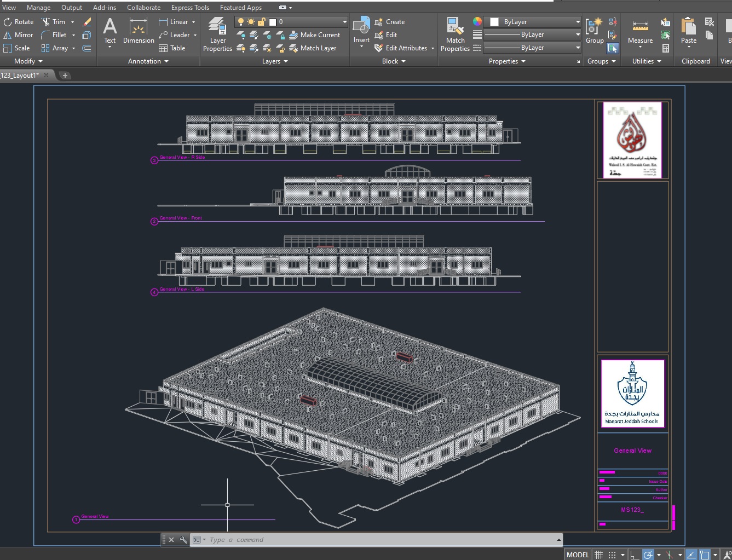Click the Array tool
732x560 pixels.
[x=55, y=48]
